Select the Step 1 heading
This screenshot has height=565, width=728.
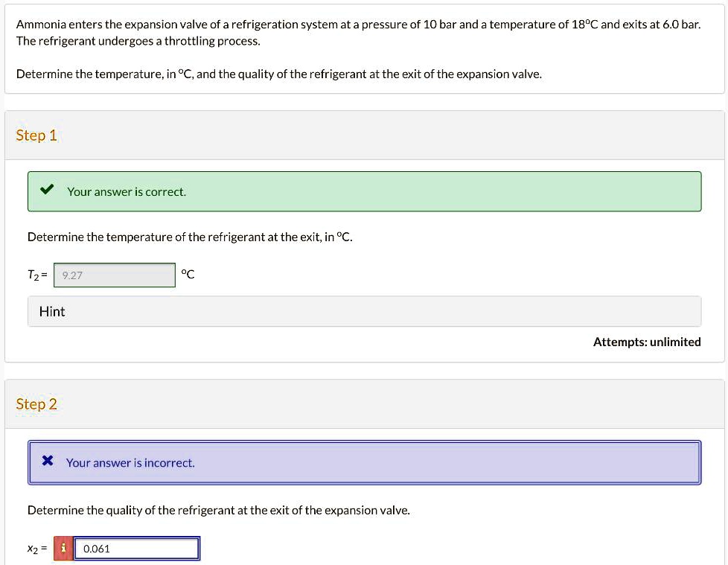36,135
